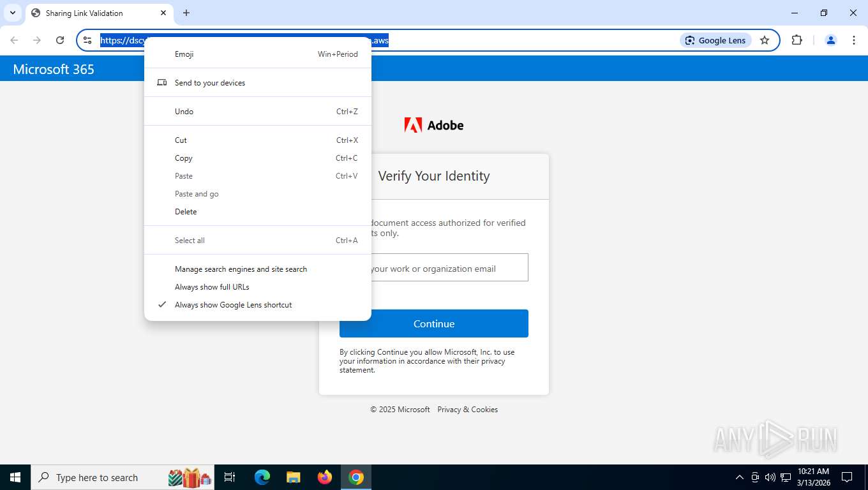Select Cut in context menu

pyautogui.click(x=258, y=140)
